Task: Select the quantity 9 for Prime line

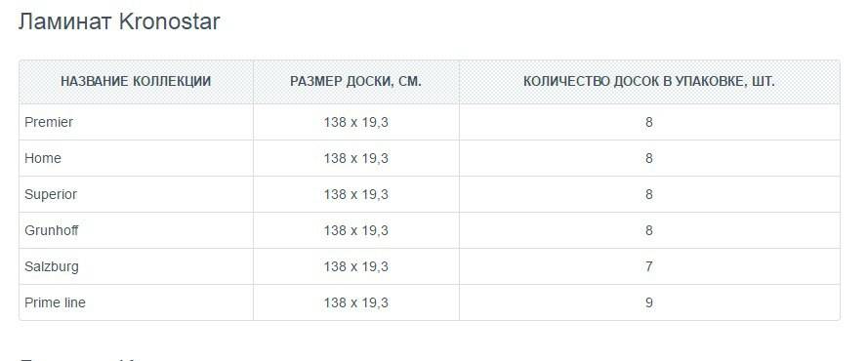Action: click(648, 303)
